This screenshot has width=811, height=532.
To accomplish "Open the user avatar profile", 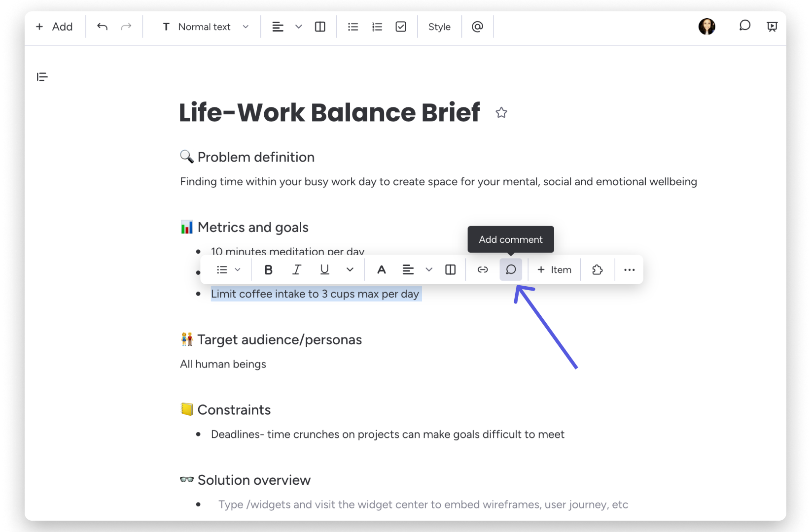I will pos(706,27).
